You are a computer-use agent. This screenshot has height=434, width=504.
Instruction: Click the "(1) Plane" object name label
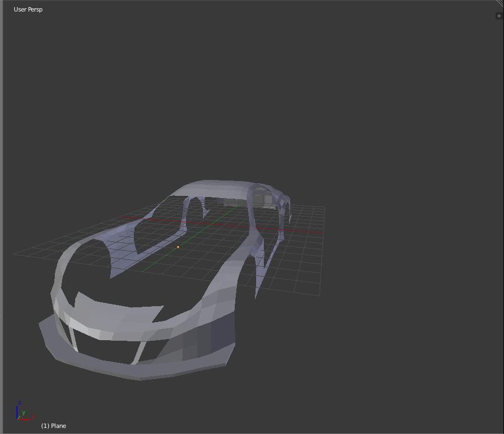(54, 426)
